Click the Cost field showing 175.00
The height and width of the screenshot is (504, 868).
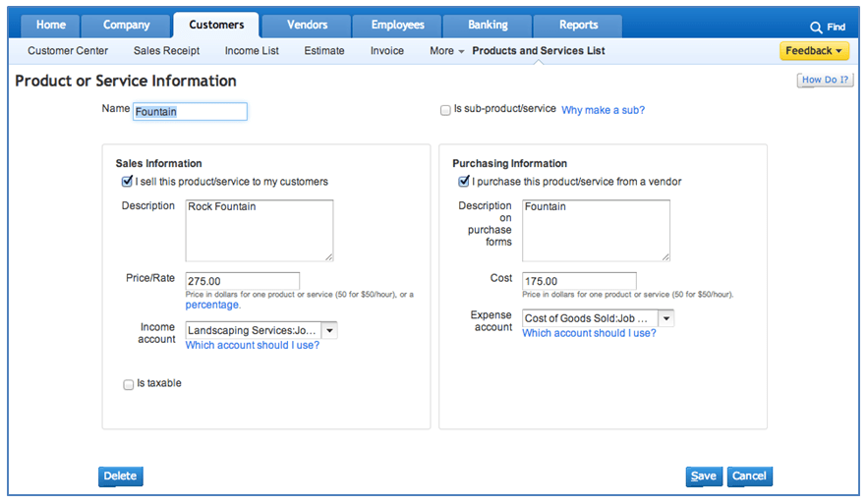click(579, 281)
